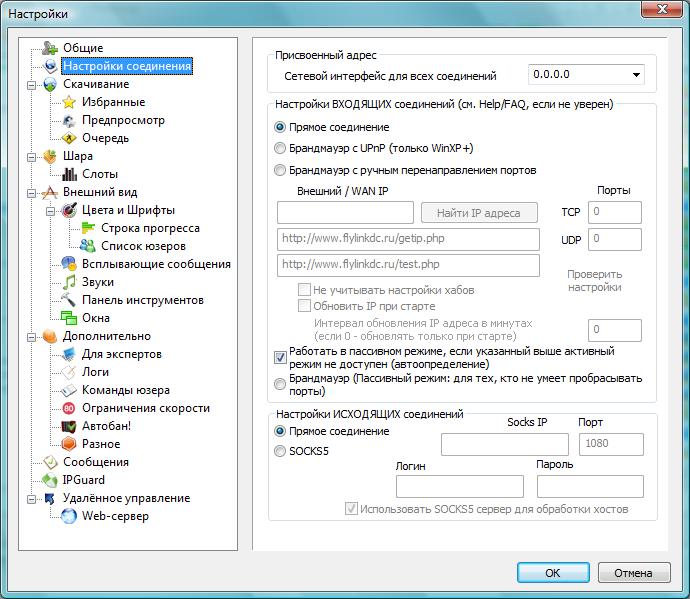Select Брандмауэр с UPnP radio option
The image size is (690, 599).
click(x=280, y=149)
